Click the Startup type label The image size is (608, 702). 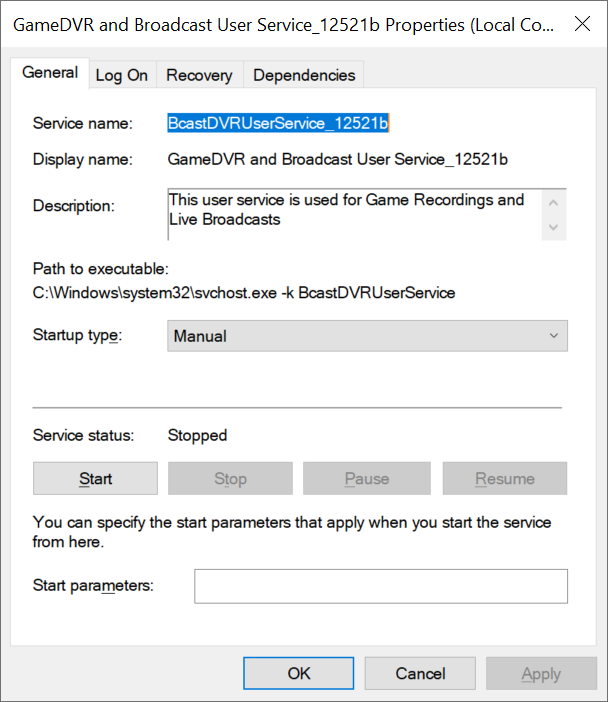[x=77, y=335]
